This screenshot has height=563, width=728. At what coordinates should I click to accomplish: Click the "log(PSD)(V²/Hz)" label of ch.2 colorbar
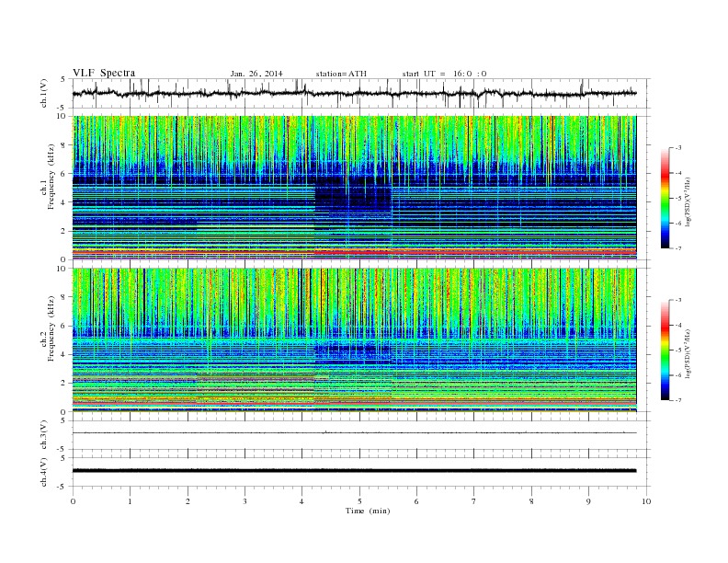[688, 354]
